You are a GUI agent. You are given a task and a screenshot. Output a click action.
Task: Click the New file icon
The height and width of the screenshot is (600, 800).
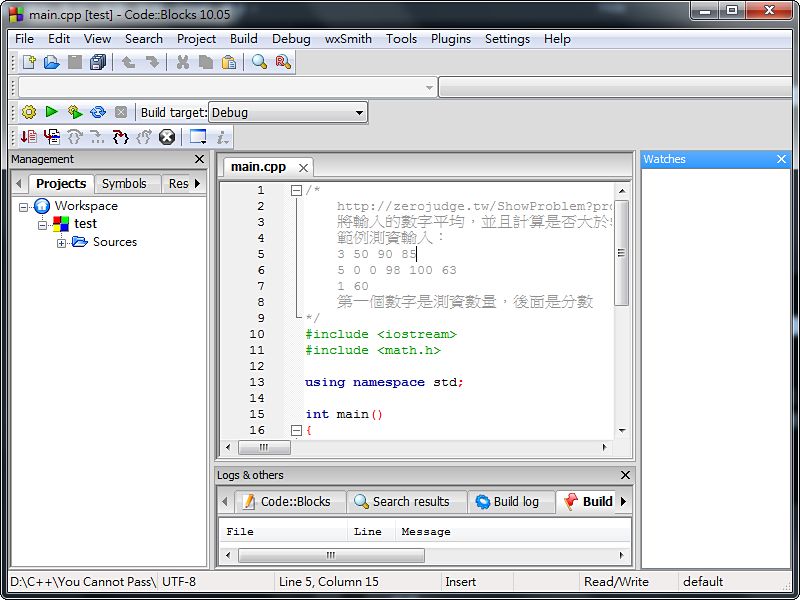[x=29, y=62]
